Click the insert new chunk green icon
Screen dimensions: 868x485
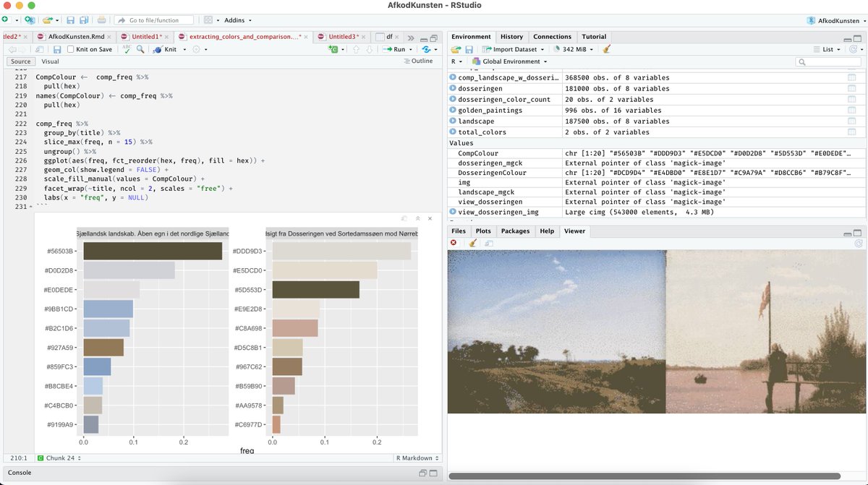coord(333,49)
